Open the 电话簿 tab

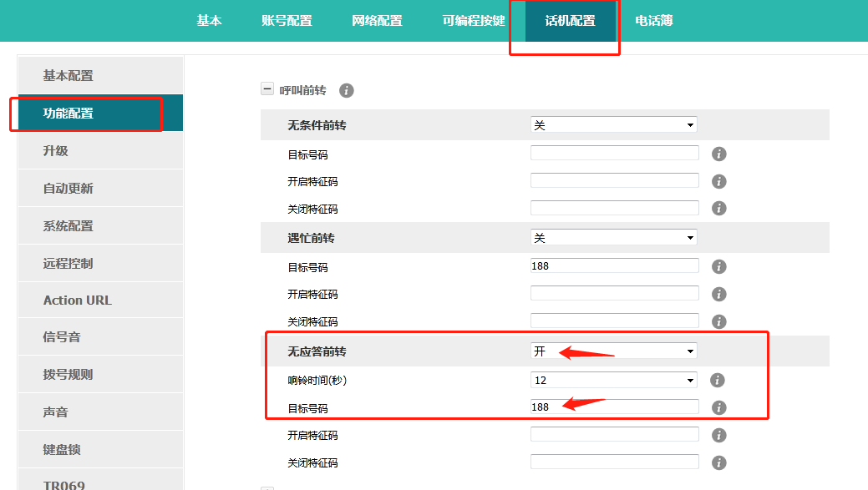click(654, 21)
